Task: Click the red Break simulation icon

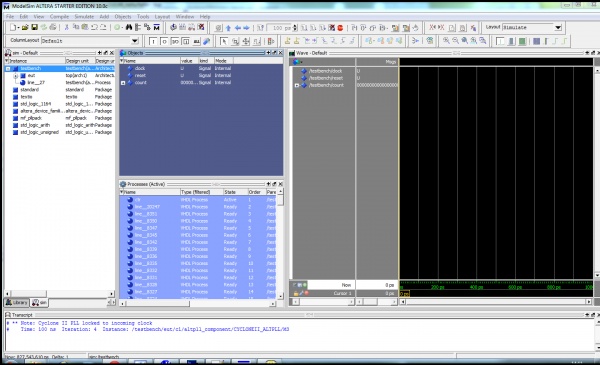Action: click(340, 28)
